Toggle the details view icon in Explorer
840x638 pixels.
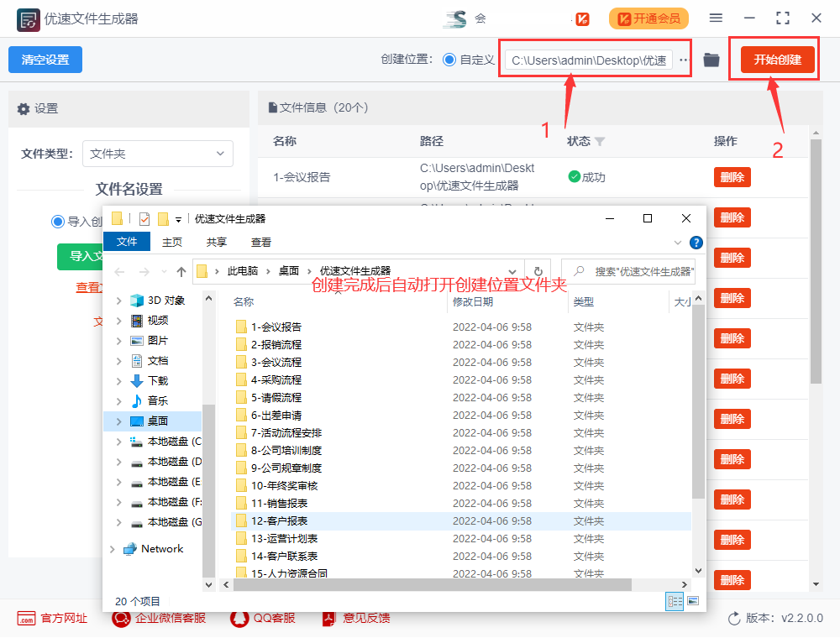(x=674, y=601)
